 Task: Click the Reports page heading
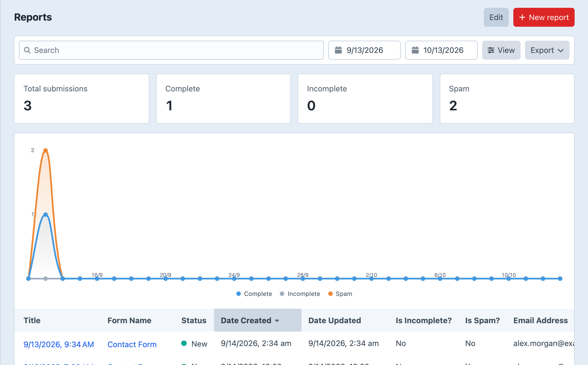33,17
